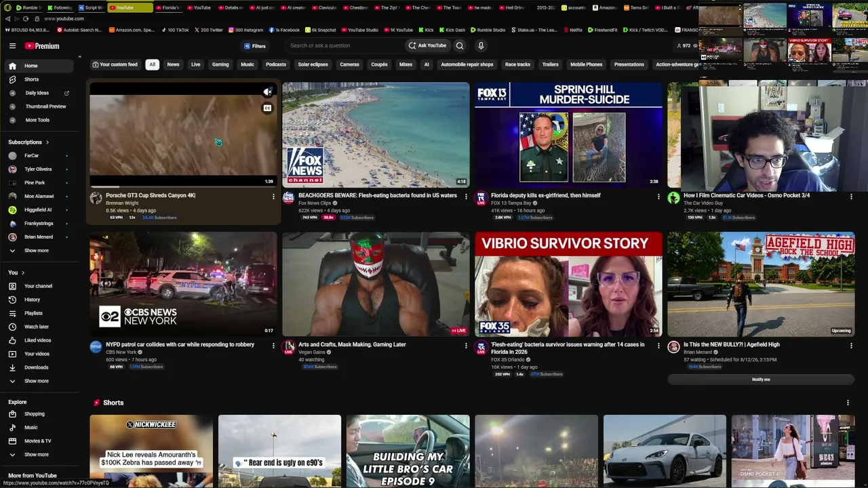868x488 pixels.
Task: Open options menu for NYPD patrol car video
Action: tap(273, 346)
